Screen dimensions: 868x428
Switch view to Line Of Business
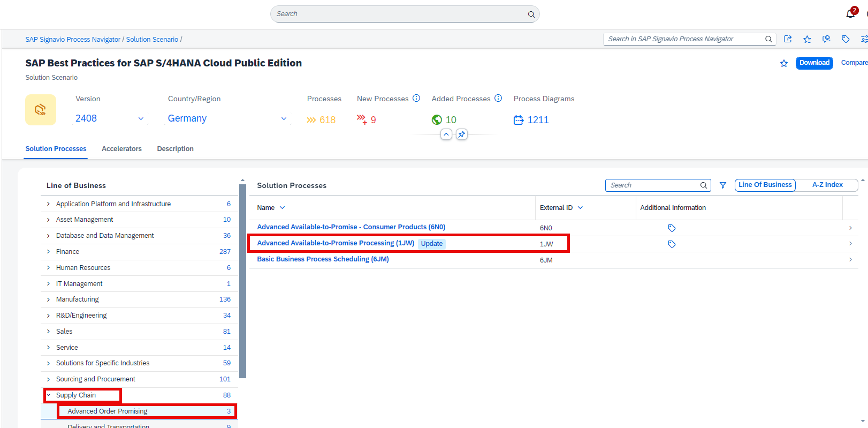click(x=765, y=185)
